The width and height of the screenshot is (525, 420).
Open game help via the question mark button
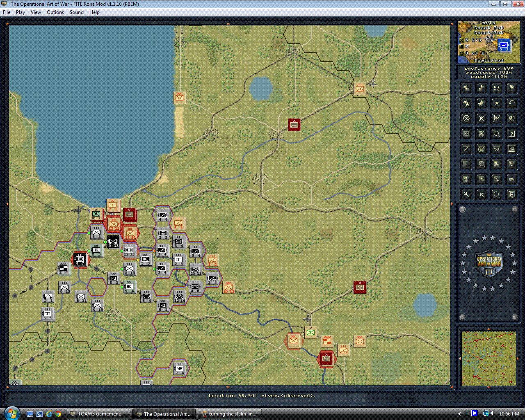(511, 133)
